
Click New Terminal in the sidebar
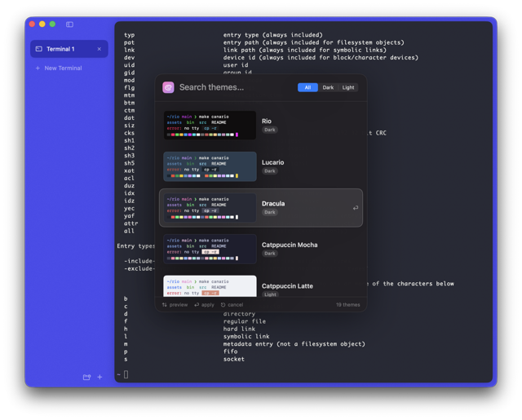point(63,68)
